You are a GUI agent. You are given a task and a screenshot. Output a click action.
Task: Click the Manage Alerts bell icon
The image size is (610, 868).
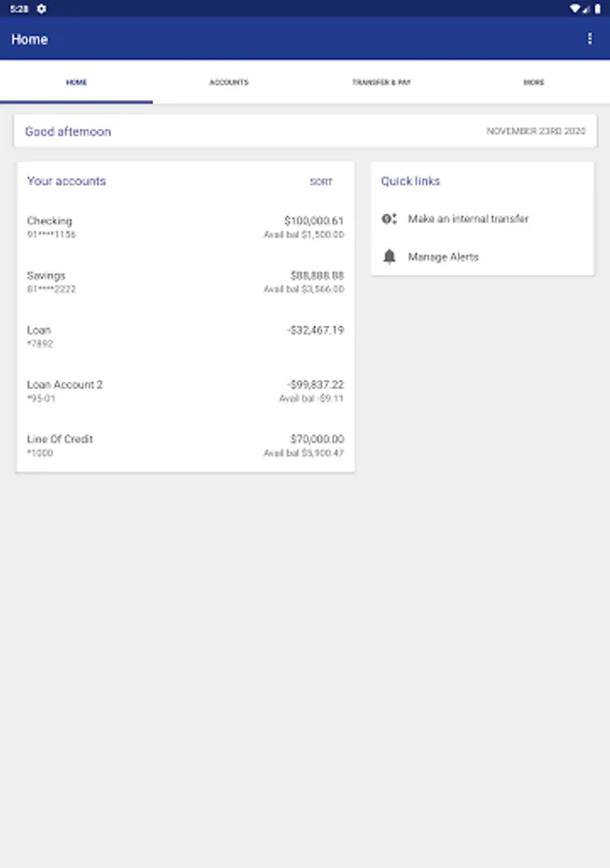coord(389,257)
